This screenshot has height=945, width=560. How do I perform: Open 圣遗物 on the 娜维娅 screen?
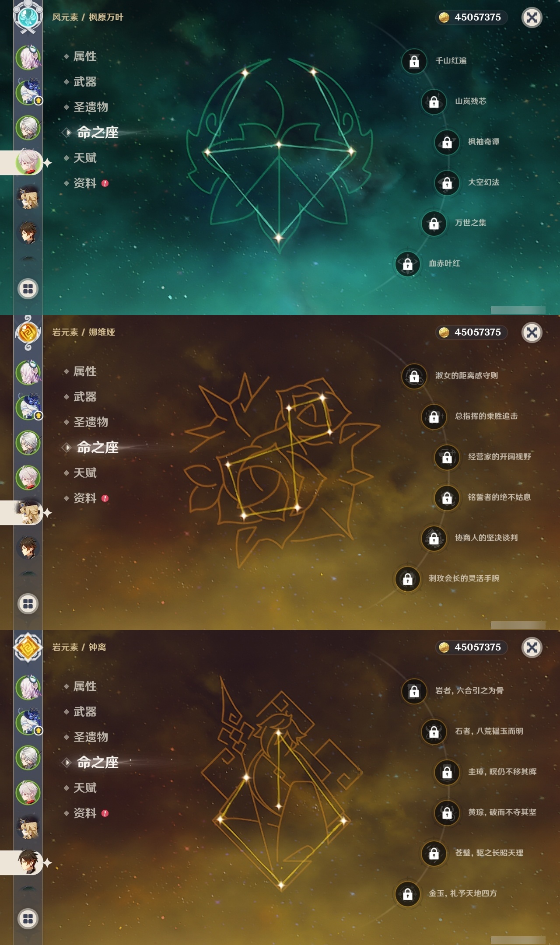click(91, 422)
